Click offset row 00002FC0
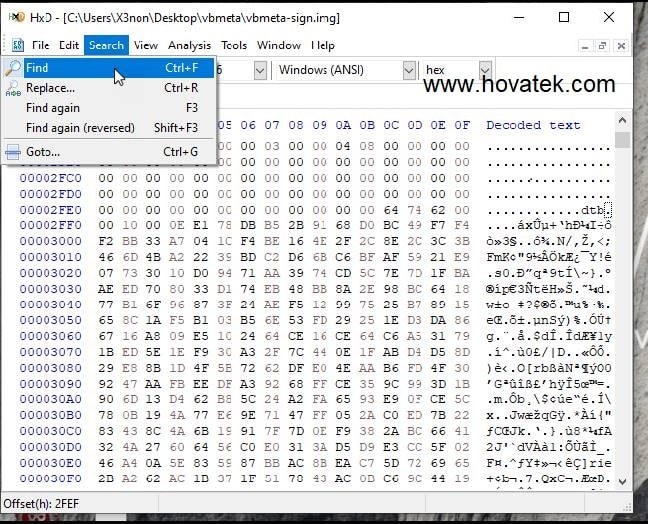 pos(50,178)
